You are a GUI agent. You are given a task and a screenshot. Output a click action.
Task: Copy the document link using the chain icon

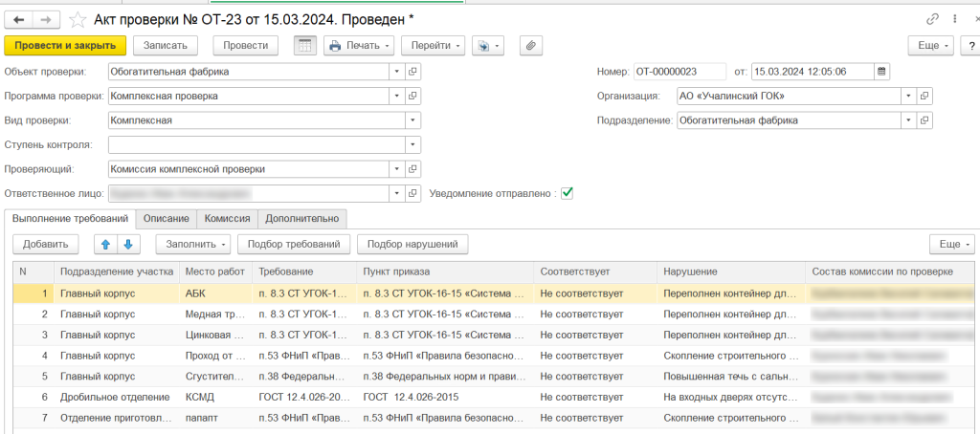point(932,19)
